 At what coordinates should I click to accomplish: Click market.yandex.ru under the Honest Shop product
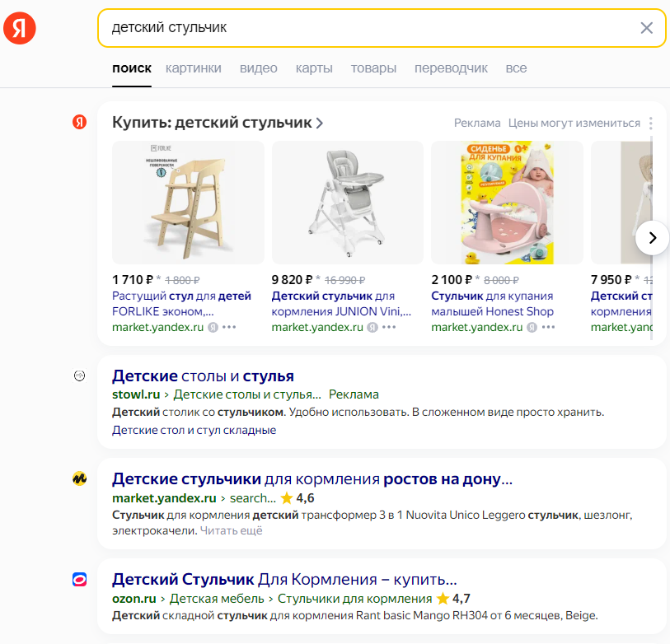[477, 327]
